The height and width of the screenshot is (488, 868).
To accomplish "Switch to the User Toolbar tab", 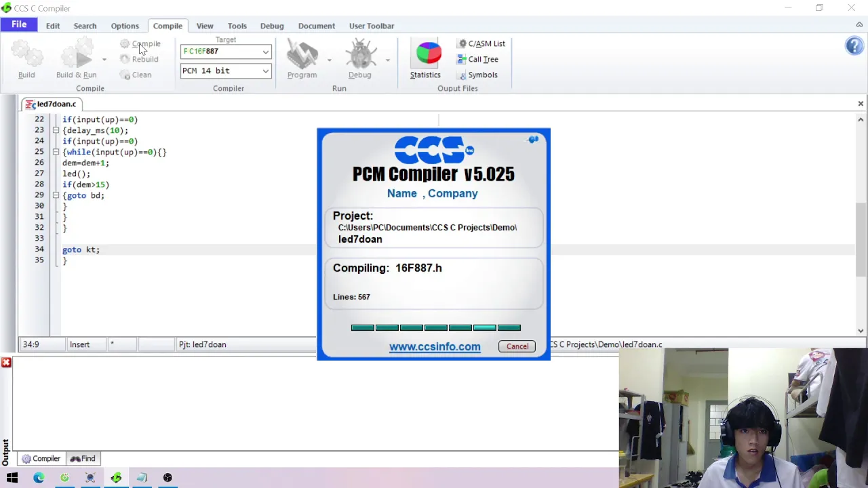I will tap(372, 26).
